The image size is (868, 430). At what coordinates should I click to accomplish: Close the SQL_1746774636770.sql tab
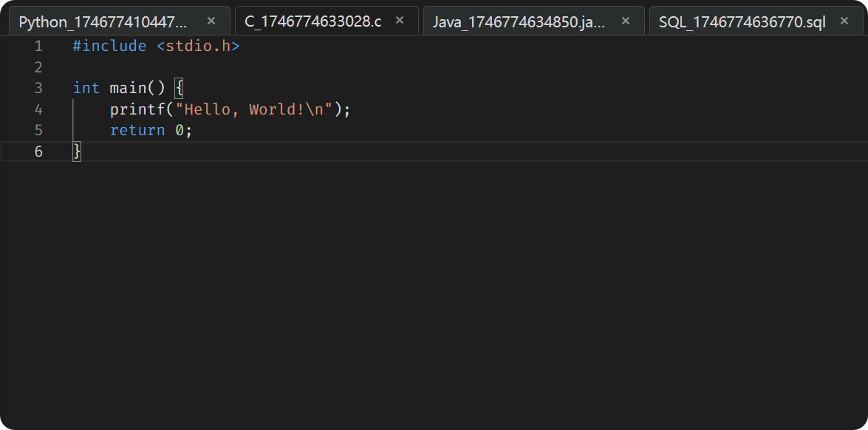844,21
